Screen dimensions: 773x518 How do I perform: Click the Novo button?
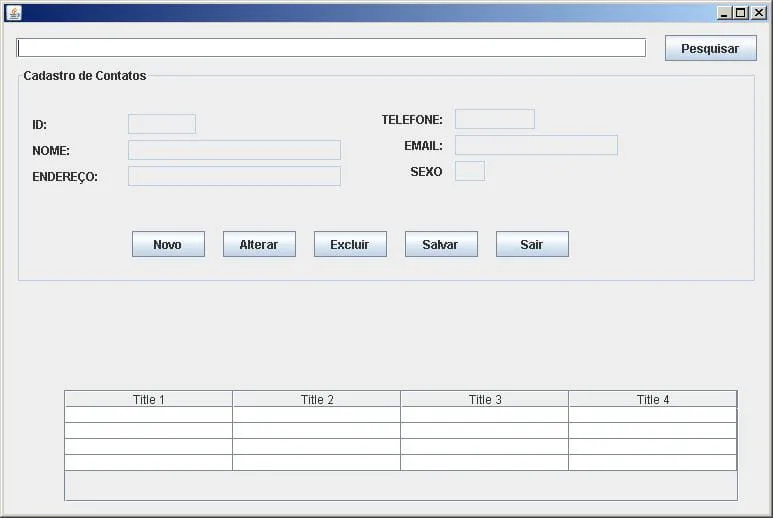click(168, 244)
